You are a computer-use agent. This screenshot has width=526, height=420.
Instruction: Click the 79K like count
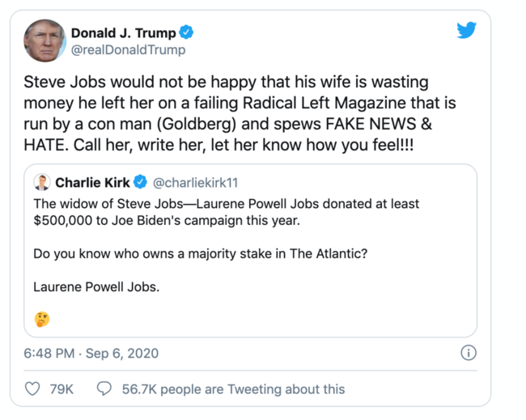tap(62, 389)
